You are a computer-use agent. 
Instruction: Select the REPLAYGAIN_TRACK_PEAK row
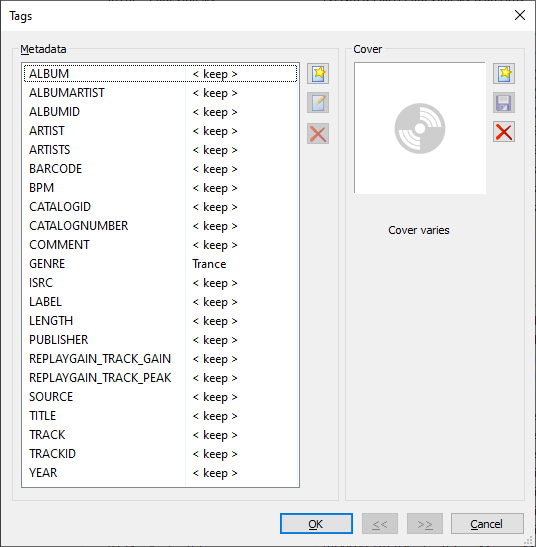tap(161, 378)
